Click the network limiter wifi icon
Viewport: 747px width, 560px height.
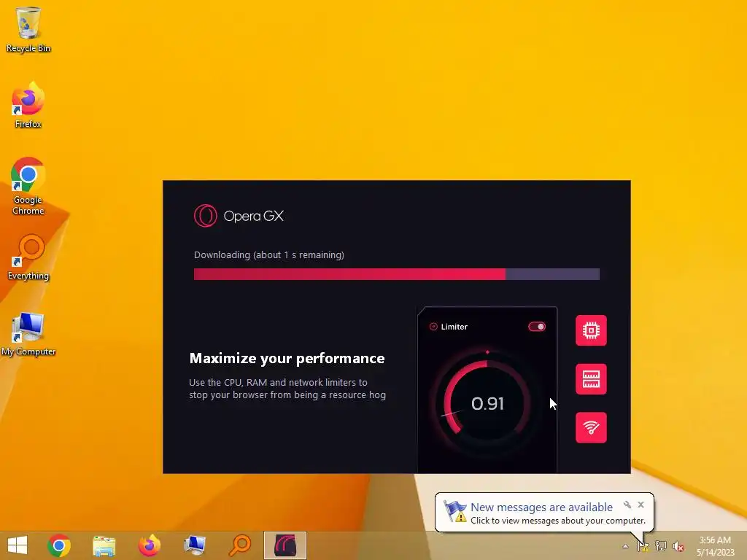[591, 427]
